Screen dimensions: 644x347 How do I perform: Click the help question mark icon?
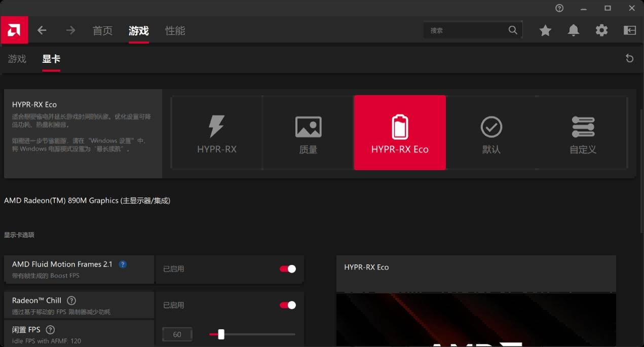click(x=559, y=8)
